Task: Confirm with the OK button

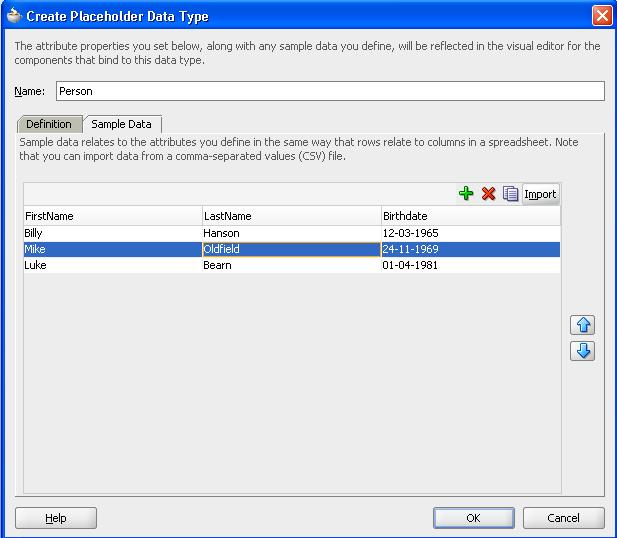Action: (x=473, y=518)
